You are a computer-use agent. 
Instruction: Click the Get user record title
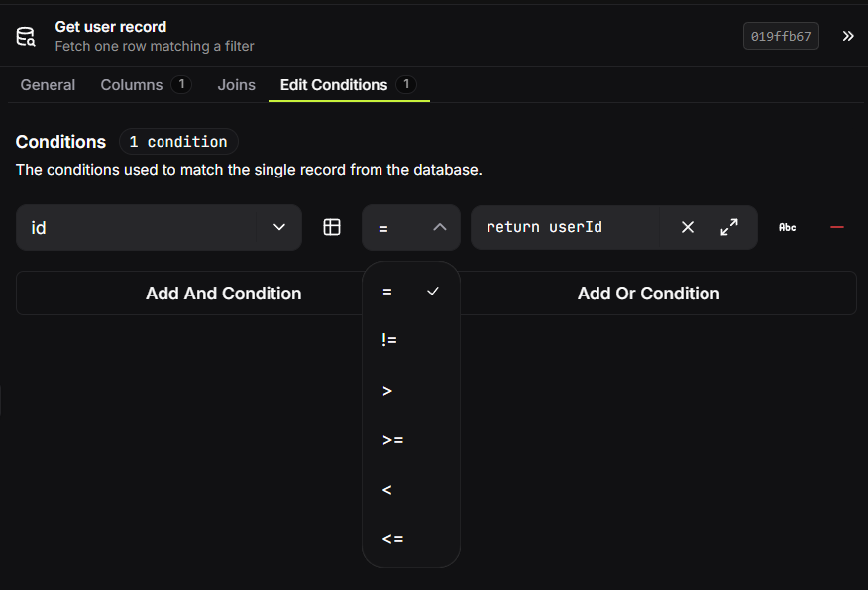click(x=111, y=27)
